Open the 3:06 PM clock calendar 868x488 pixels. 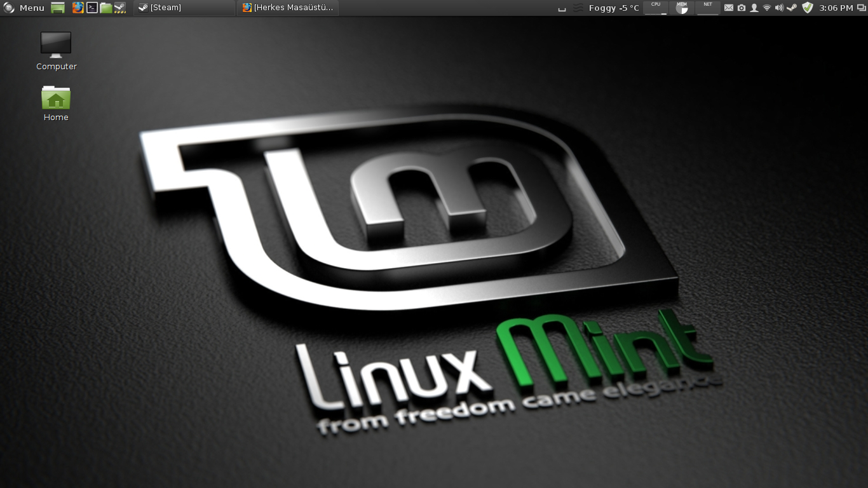pos(836,8)
